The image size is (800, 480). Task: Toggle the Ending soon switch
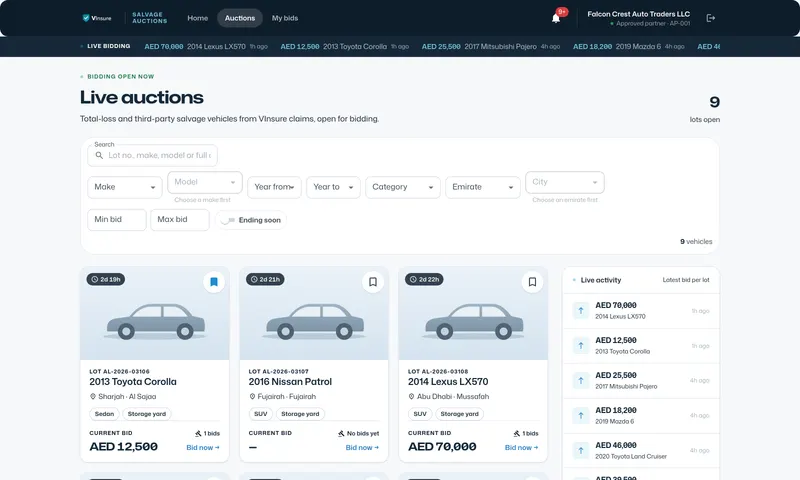pos(228,220)
